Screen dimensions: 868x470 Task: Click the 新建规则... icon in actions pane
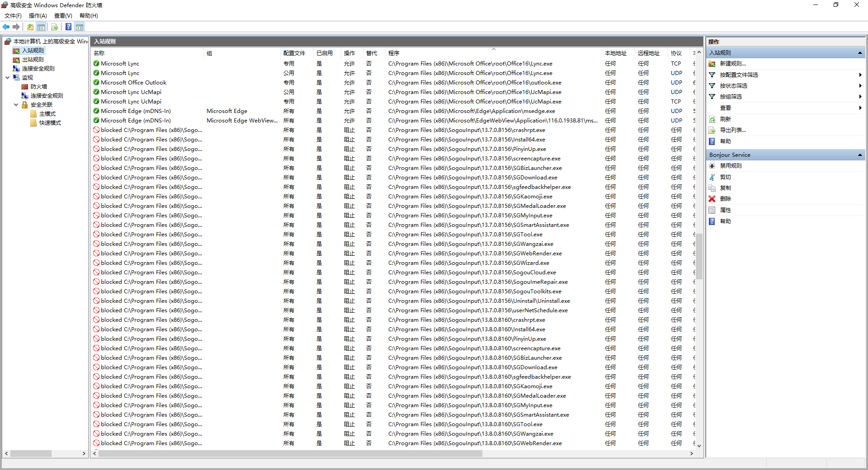(x=712, y=64)
